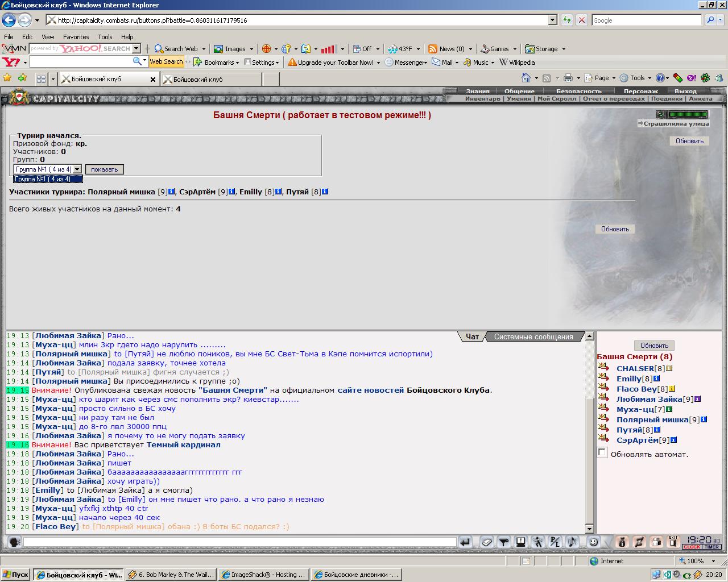Screen dimensions: 728x582
Task: Click the chat filter funnel icon
Action: (x=504, y=542)
